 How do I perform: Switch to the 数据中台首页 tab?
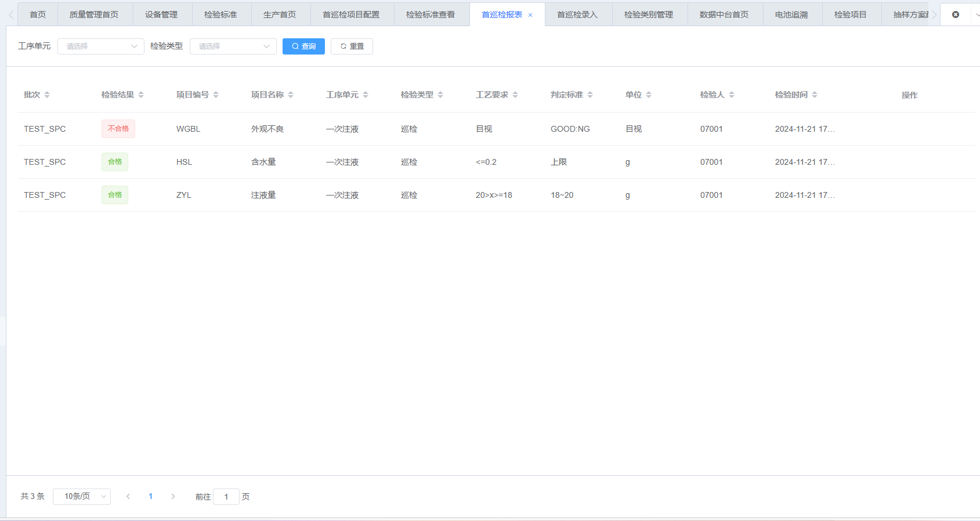(x=724, y=15)
